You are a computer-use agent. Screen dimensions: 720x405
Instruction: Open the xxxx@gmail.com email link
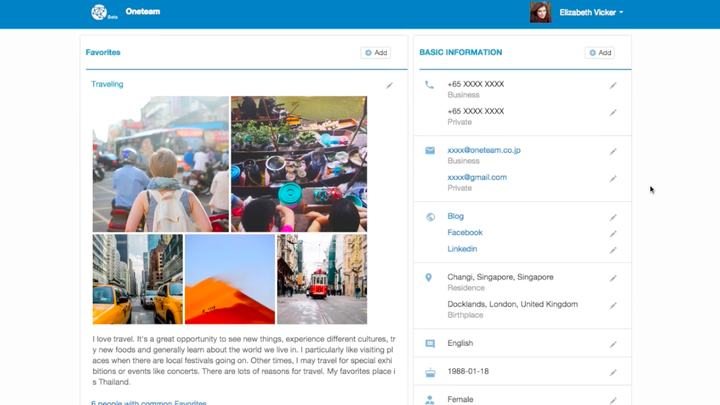[x=477, y=177]
